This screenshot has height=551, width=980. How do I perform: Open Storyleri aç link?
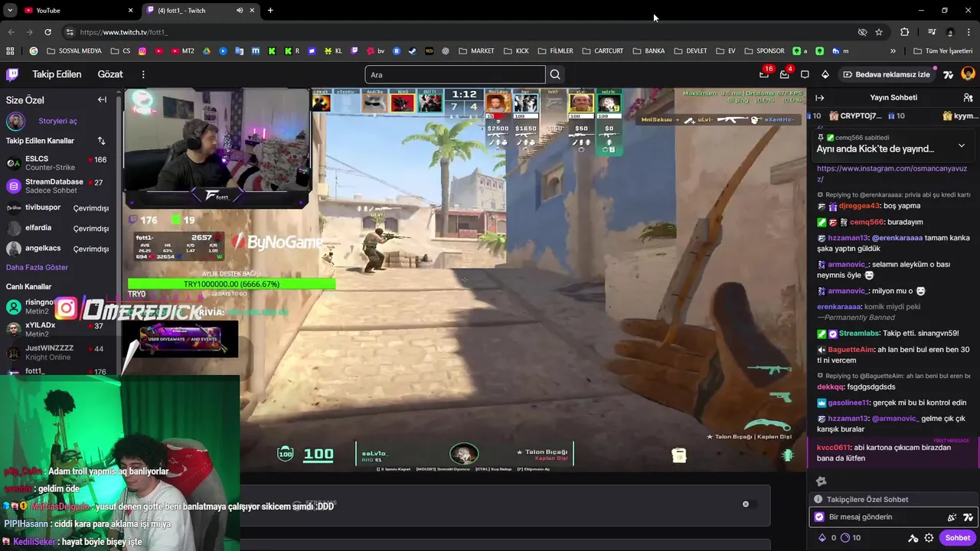point(58,121)
